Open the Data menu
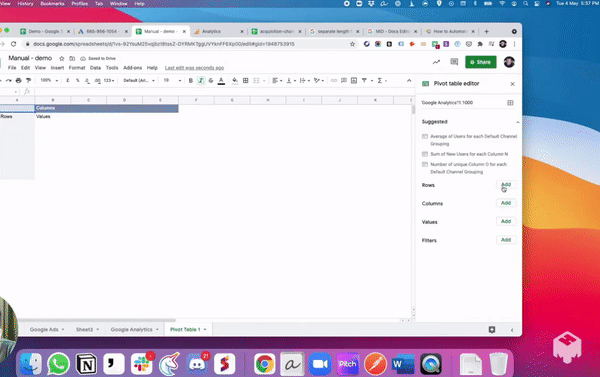The height and width of the screenshot is (377, 600). (x=95, y=68)
